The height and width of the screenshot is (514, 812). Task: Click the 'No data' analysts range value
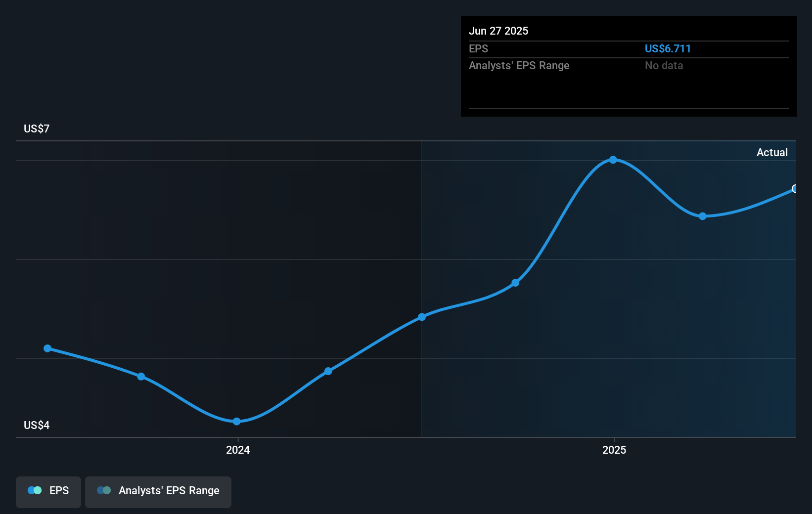[664, 65]
